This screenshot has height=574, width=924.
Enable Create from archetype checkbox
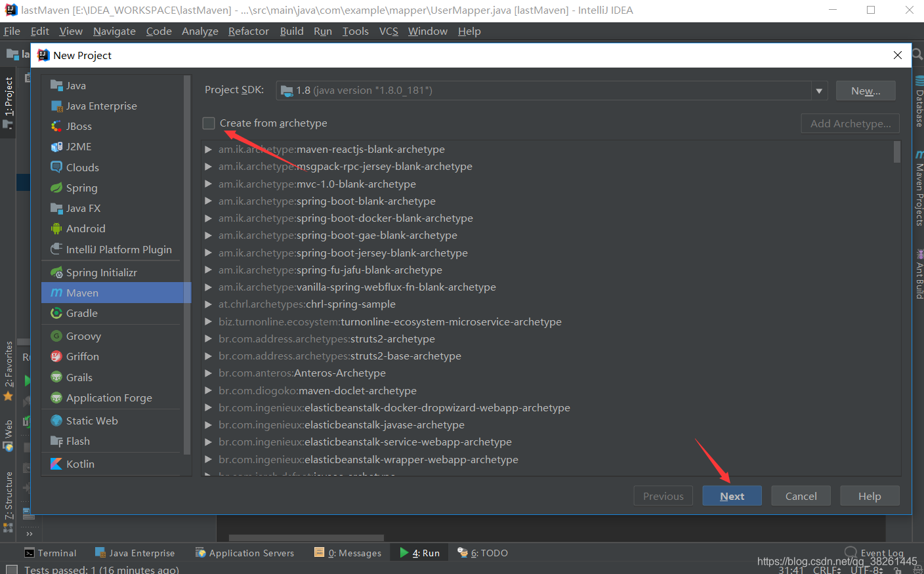pyautogui.click(x=209, y=123)
